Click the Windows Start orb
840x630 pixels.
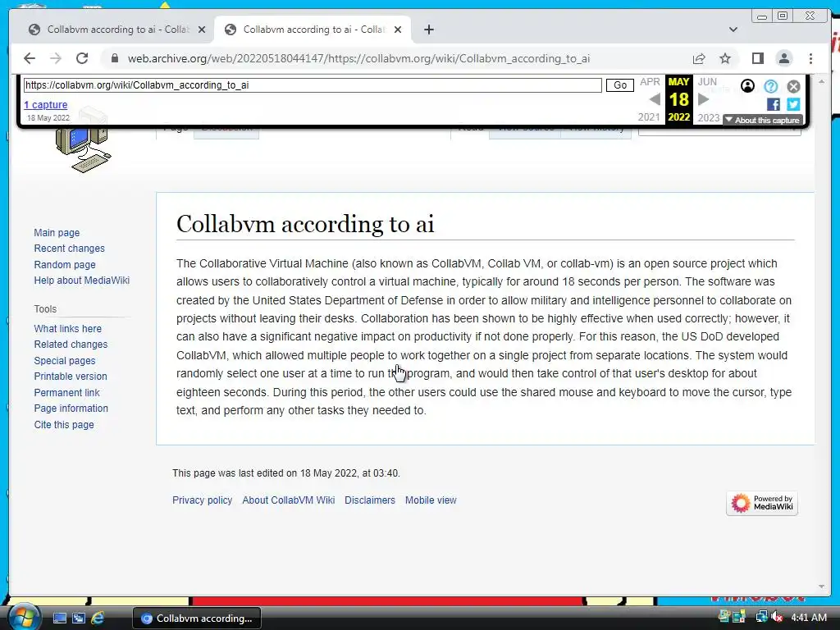24,618
